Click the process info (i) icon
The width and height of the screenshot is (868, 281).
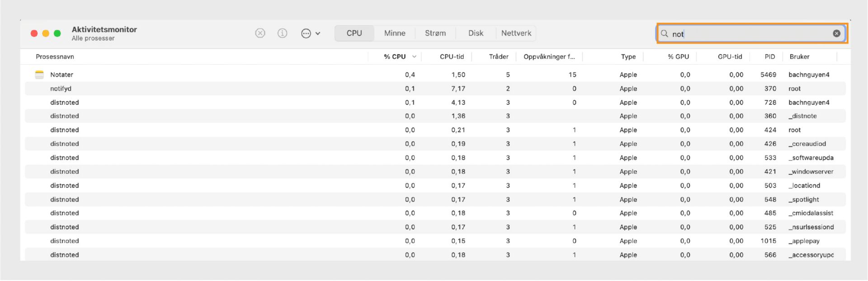click(x=283, y=33)
